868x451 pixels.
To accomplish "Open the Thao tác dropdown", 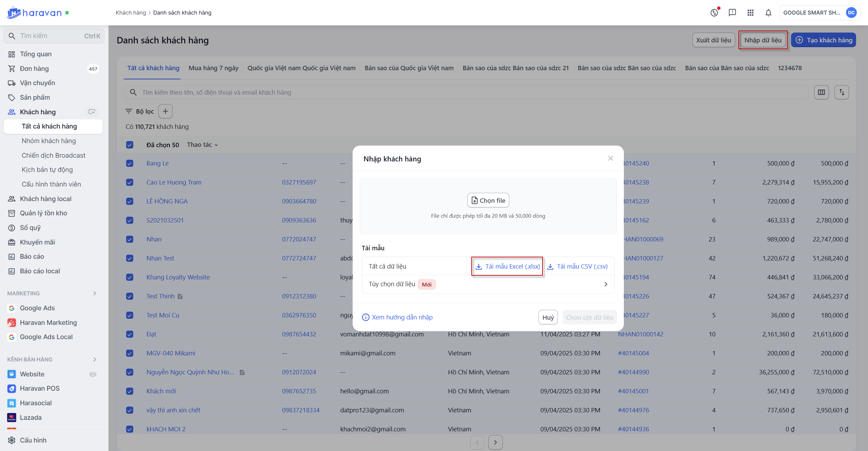I will tap(202, 145).
